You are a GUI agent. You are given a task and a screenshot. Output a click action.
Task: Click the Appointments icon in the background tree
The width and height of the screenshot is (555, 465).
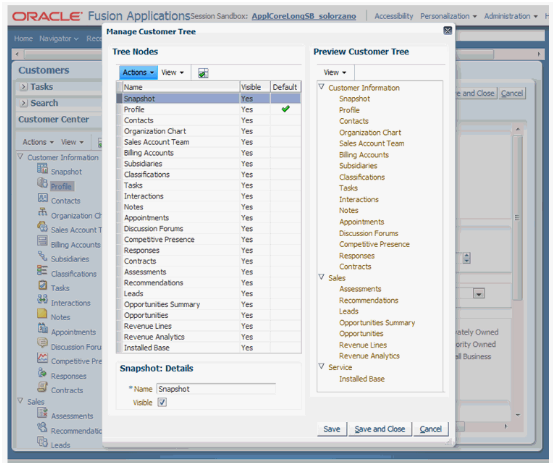[x=42, y=328]
